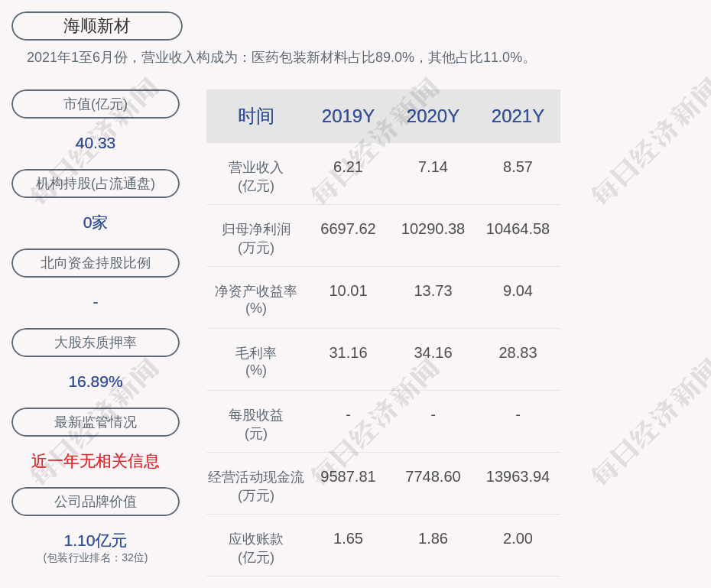This screenshot has height=588, width=711.
Task: Click the 1.10亿元 brand value text
Action: click(x=96, y=541)
